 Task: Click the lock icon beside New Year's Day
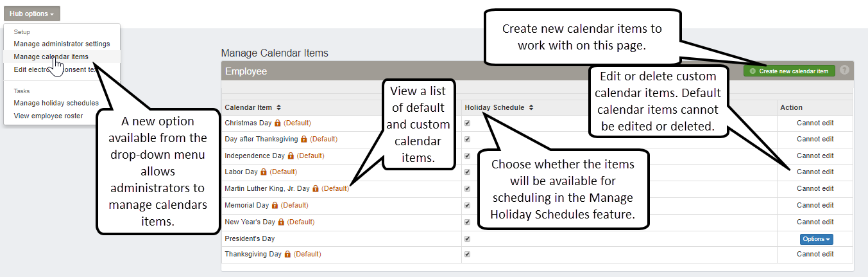tap(281, 222)
